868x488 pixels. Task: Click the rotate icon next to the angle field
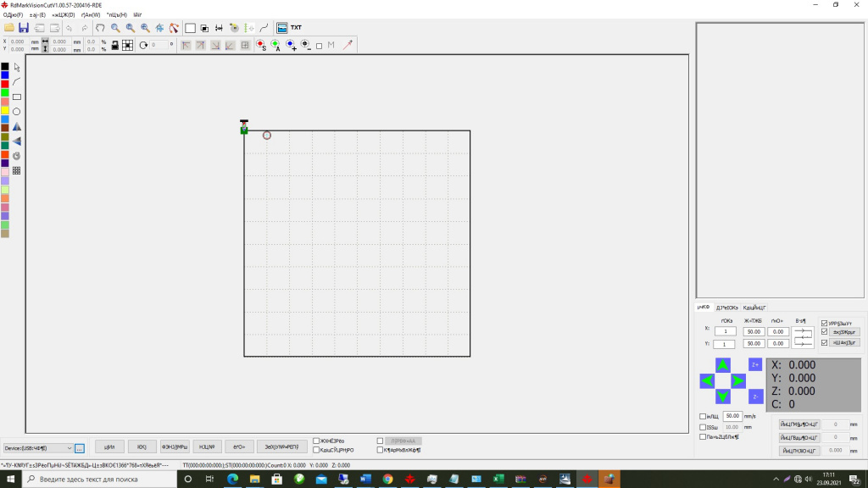click(x=143, y=46)
